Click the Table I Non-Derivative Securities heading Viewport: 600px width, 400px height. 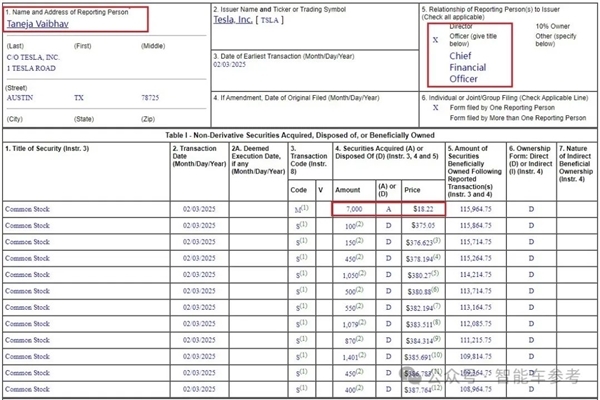300,135
